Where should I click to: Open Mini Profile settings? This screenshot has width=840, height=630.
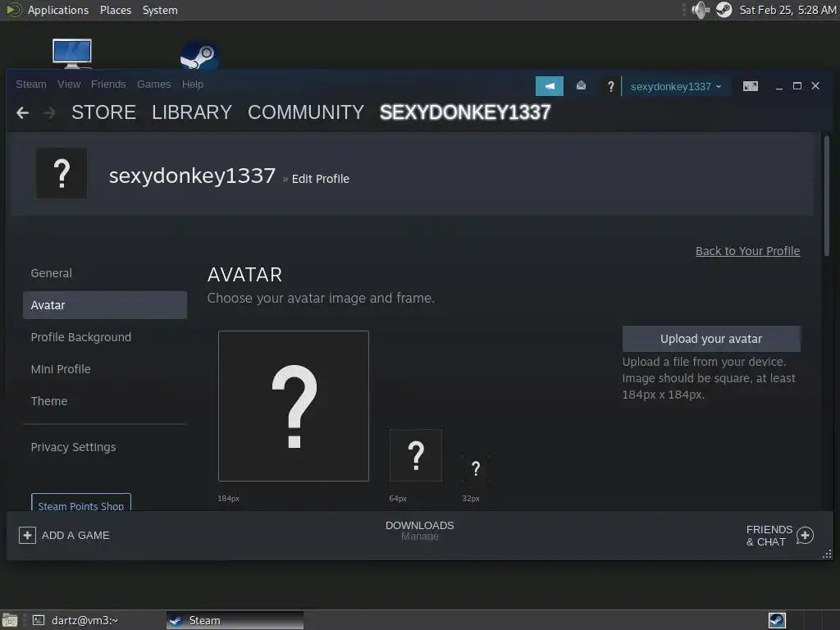point(105,369)
